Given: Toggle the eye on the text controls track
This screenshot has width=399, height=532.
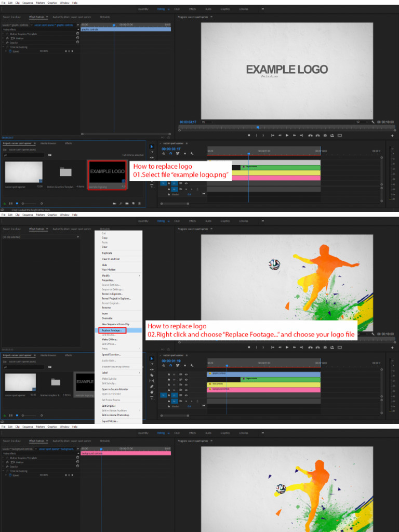Looking at the screenshot, I should [186, 385].
